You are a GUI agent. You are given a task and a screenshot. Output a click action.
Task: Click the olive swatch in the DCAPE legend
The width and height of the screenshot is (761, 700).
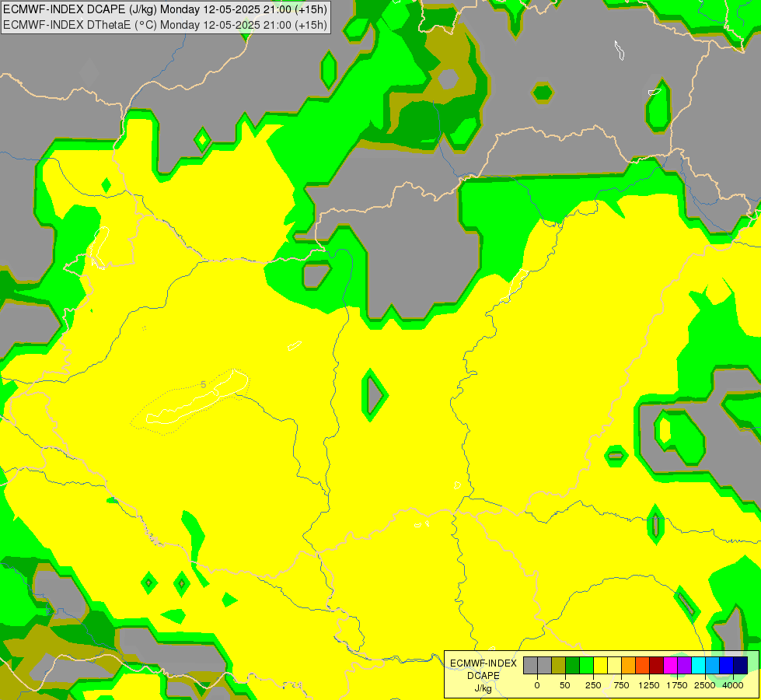pyautogui.click(x=559, y=665)
